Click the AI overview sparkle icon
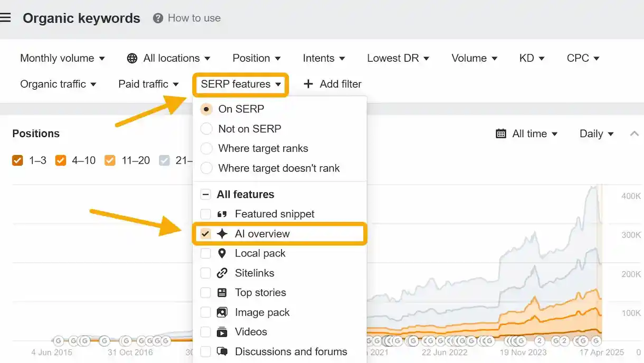The height and width of the screenshot is (363, 644). (x=222, y=234)
